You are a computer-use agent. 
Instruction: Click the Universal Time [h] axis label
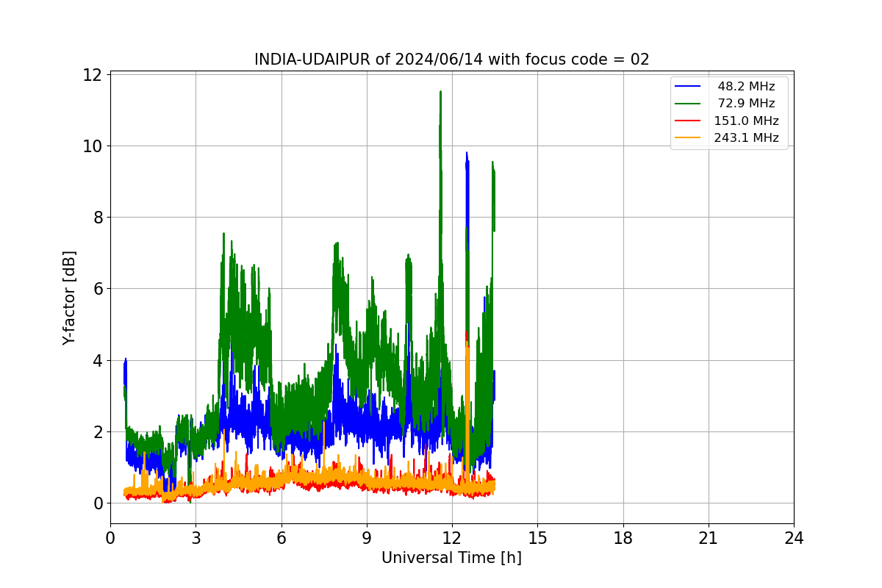point(451,558)
